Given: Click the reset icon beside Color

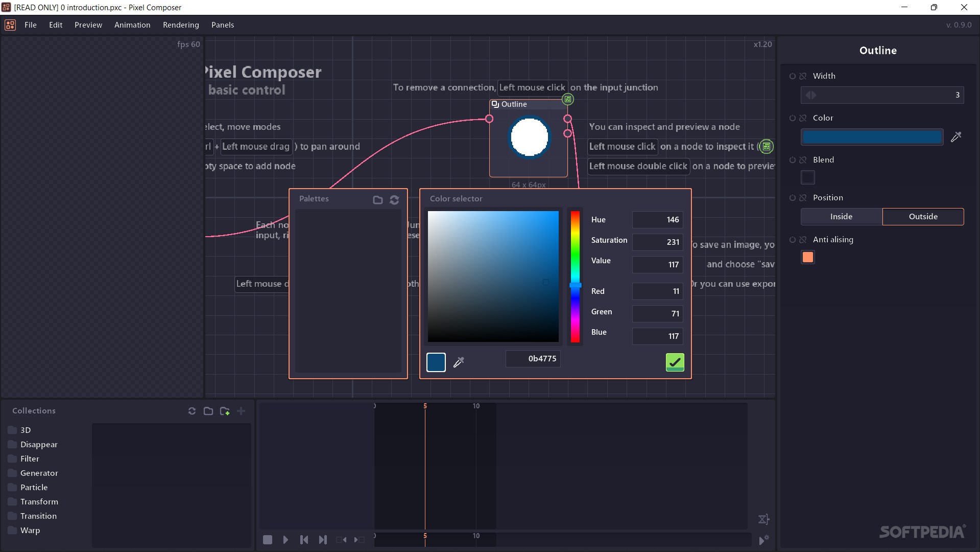Looking at the screenshot, I should (x=793, y=118).
